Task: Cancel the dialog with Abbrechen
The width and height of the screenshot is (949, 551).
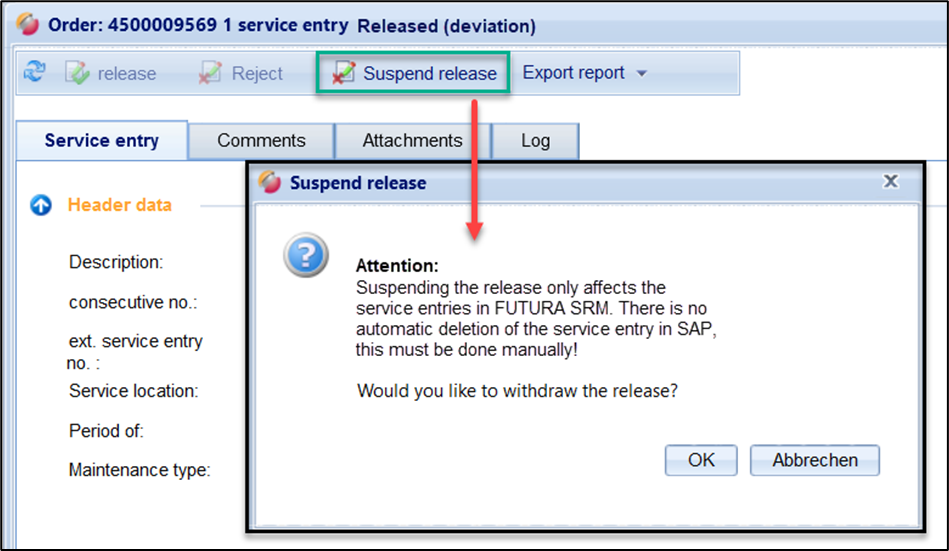Action: (815, 460)
